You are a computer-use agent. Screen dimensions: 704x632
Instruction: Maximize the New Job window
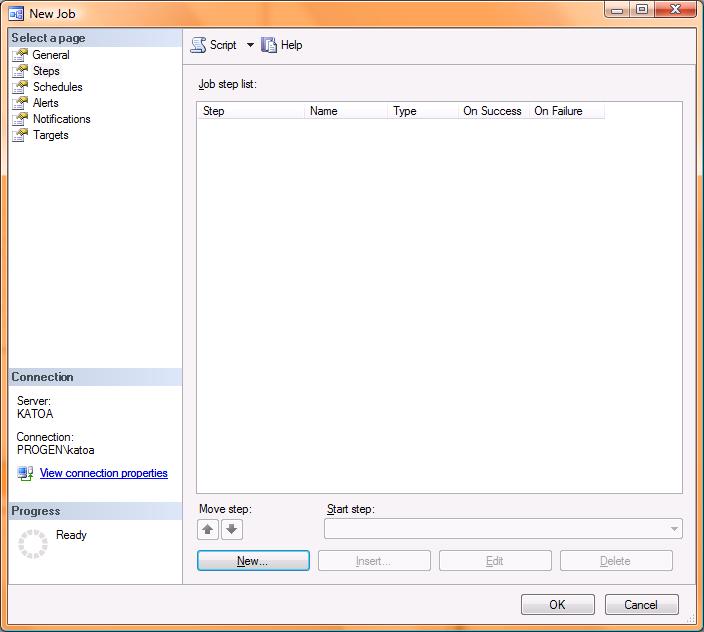click(642, 10)
